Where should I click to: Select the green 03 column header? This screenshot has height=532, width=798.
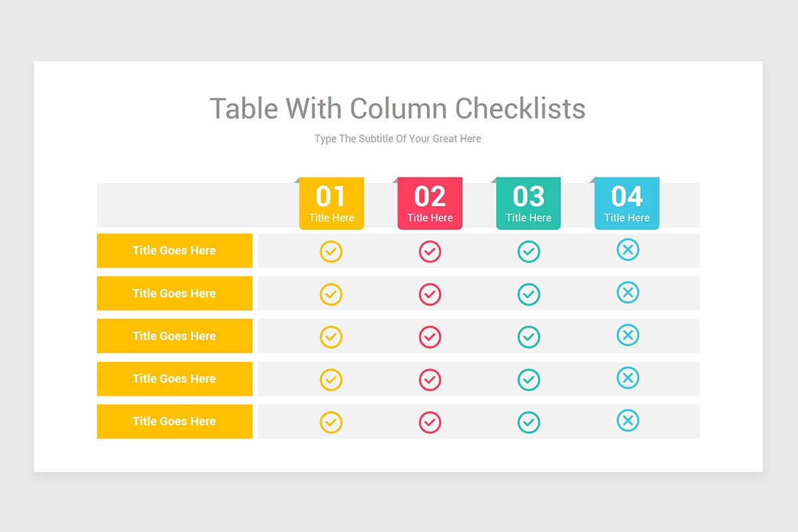pos(528,203)
